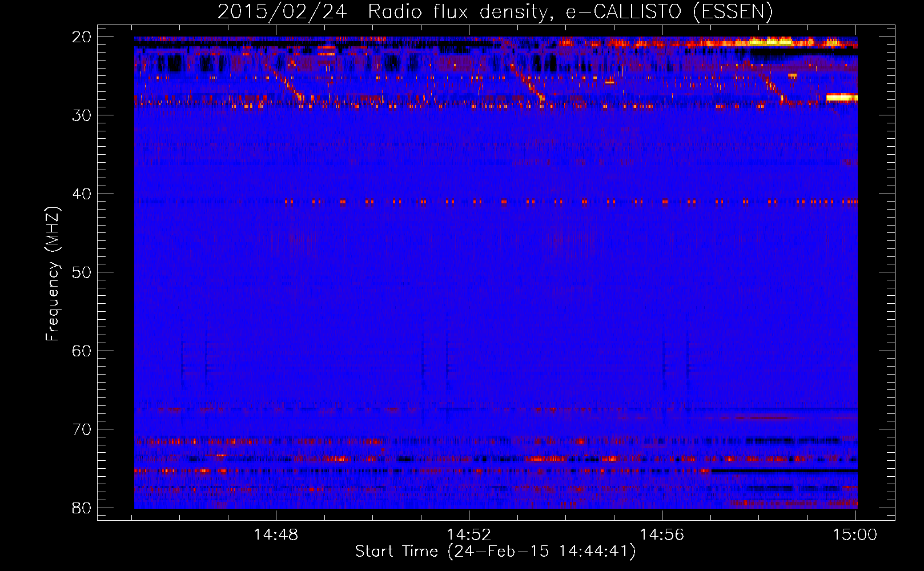
Task: Click the 70 MHz frequency tick label
Action: [82, 429]
